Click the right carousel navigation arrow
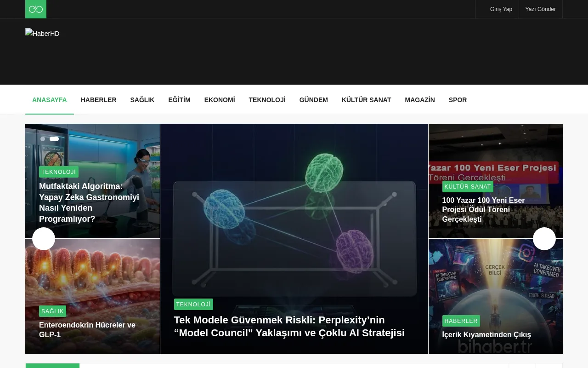588x368 pixels. pyautogui.click(x=544, y=239)
